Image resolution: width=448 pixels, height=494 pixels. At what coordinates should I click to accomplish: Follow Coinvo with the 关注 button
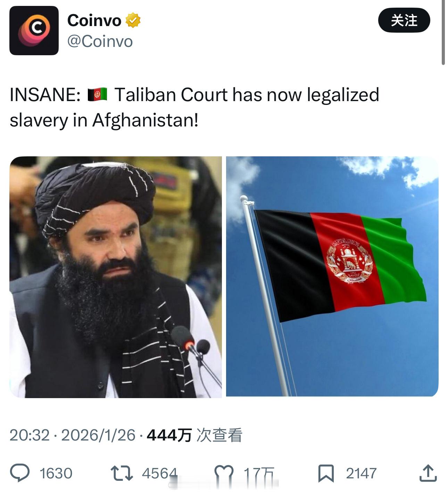point(404,20)
